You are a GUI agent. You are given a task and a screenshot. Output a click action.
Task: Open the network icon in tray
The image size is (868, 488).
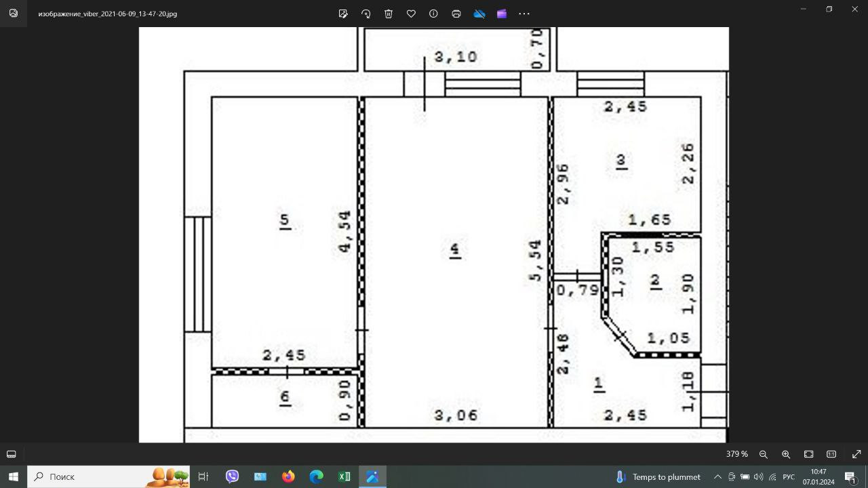(x=772, y=476)
